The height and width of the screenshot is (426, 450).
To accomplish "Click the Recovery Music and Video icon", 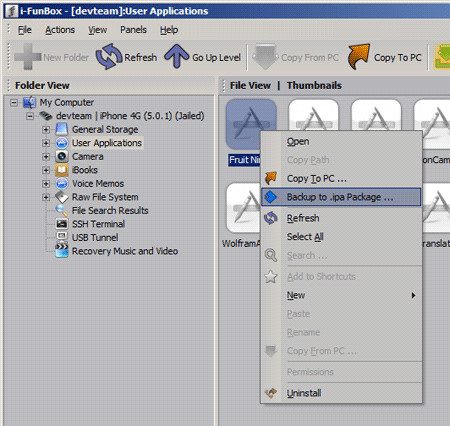I will pyautogui.click(x=62, y=251).
